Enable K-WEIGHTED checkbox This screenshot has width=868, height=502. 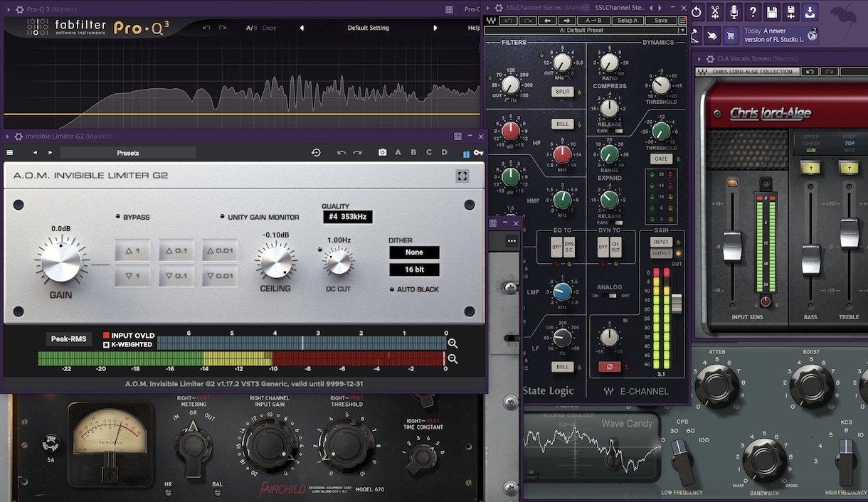point(106,344)
